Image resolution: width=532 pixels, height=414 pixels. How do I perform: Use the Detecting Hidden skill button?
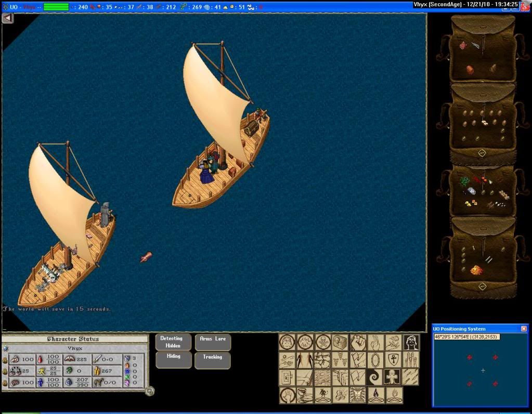click(x=173, y=342)
